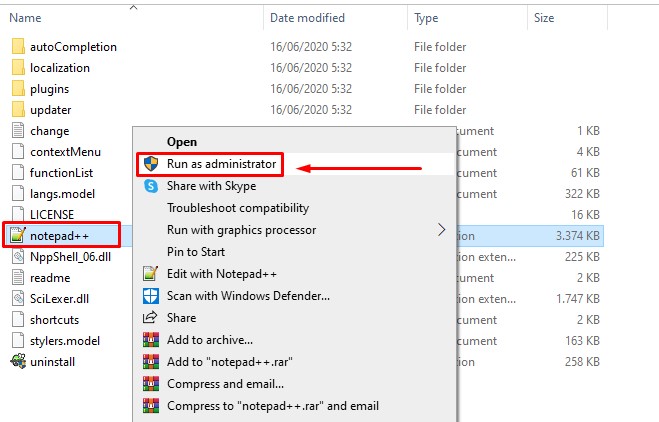Screen dimensions: 659x422
Task: Click the uninstall program icon
Action: click(18, 361)
